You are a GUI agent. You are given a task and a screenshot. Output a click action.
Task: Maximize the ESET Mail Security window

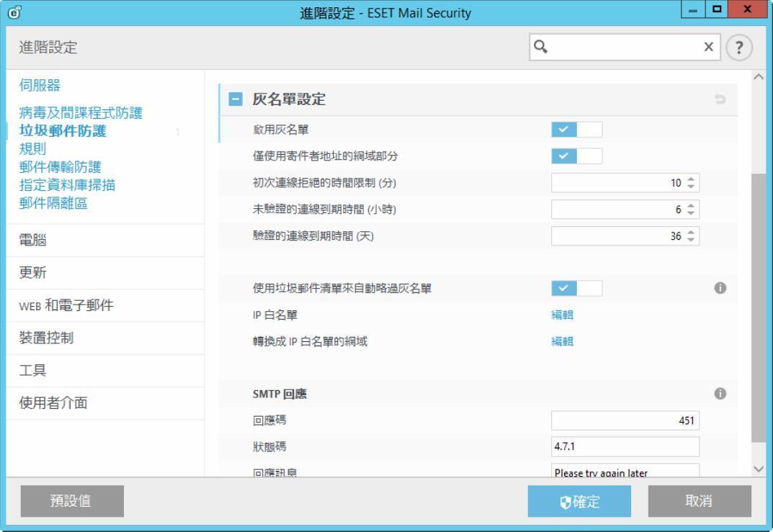tap(717, 9)
